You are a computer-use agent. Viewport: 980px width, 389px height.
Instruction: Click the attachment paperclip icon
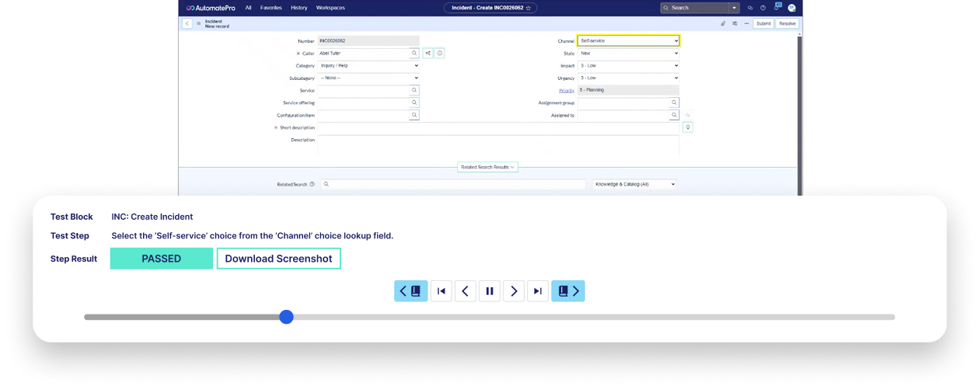tap(723, 23)
